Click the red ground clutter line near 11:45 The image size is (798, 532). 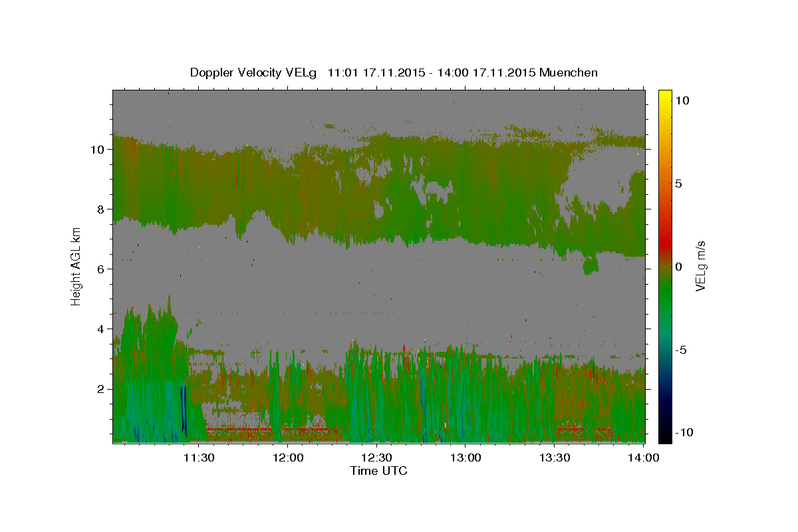(x=239, y=430)
